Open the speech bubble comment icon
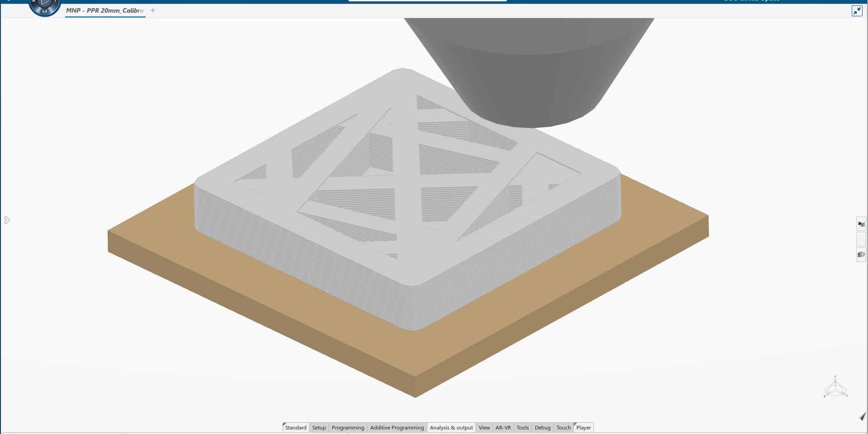The height and width of the screenshot is (434, 868). pos(861,255)
